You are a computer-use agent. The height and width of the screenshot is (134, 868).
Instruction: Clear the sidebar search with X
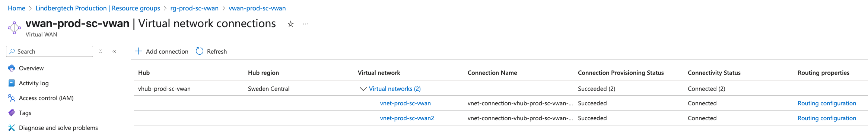tap(101, 51)
